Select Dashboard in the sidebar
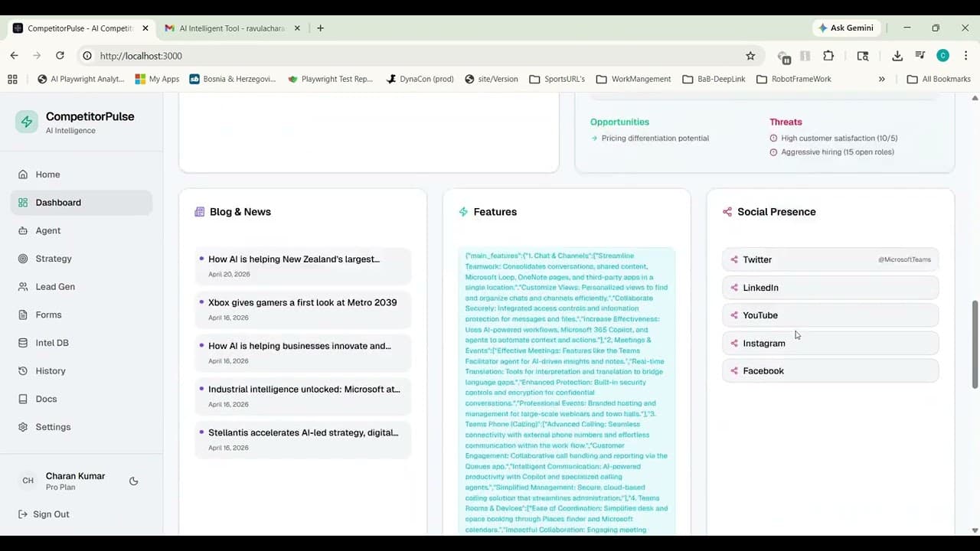This screenshot has width=980, height=551. tap(81, 203)
